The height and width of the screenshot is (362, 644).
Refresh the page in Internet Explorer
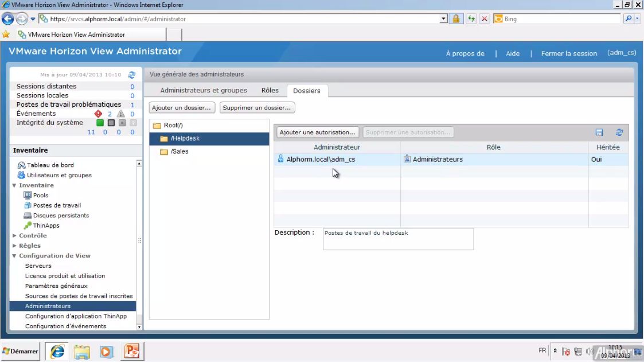click(x=471, y=18)
